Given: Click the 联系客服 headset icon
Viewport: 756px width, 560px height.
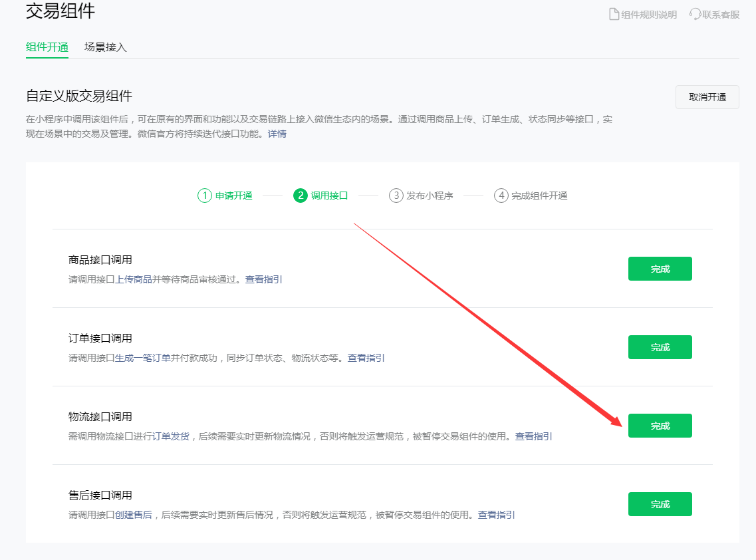Looking at the screenshot, I should point(695,15).
